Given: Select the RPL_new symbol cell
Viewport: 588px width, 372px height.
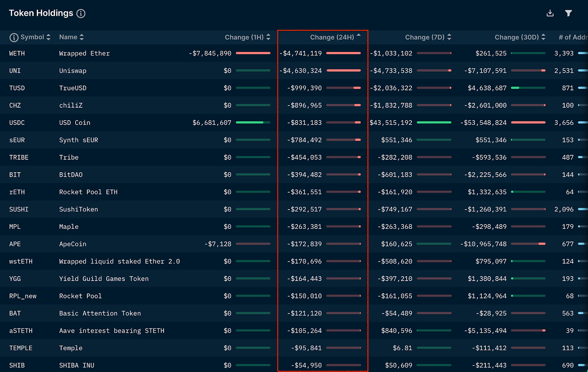Looking at the screenshot, I should tap(23, 296).
